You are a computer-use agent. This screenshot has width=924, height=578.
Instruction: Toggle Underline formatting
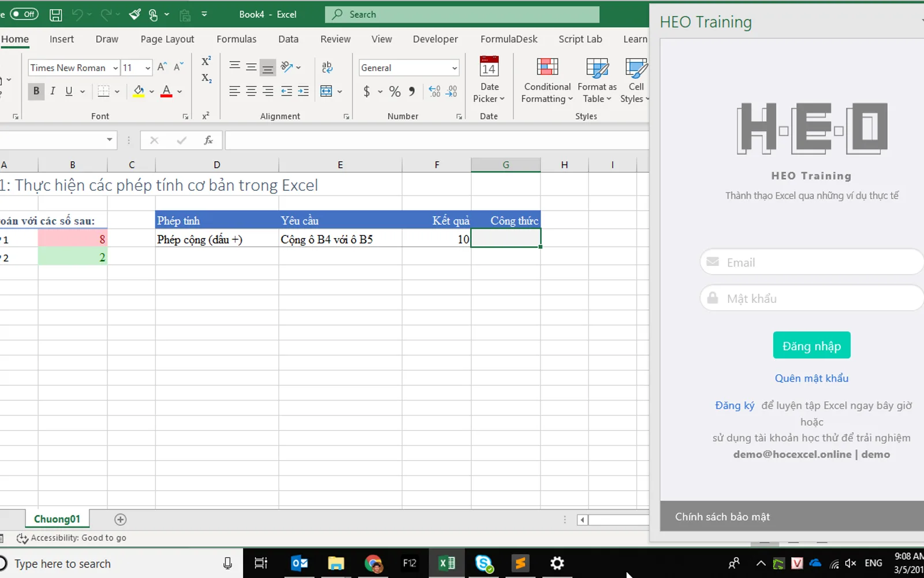pyautogui.click(x=69, y=91)
